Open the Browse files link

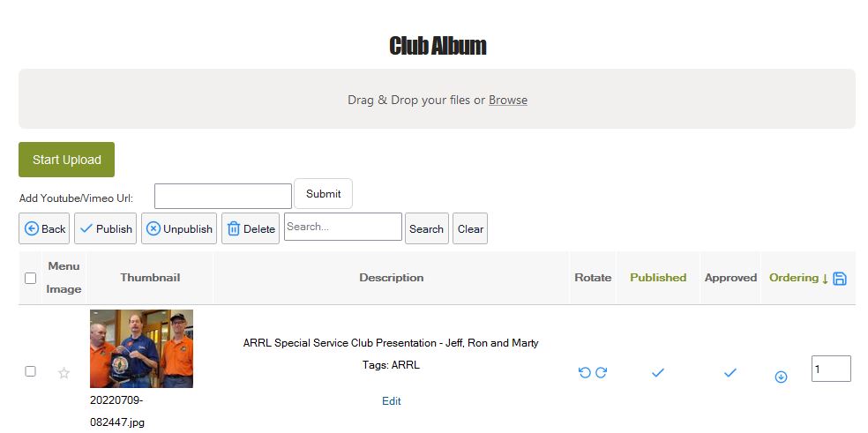click(x=508, y=100)
